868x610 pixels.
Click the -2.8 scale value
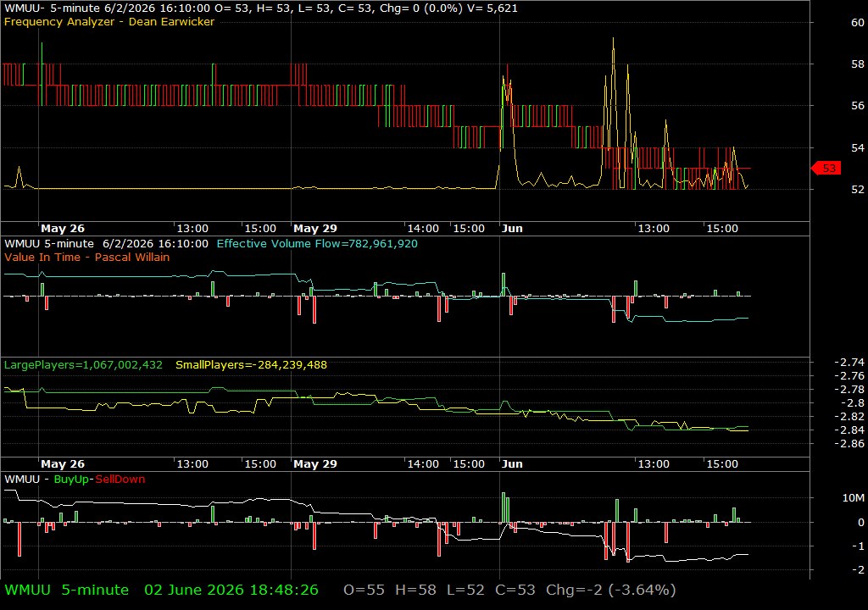(x=853, y=403)
